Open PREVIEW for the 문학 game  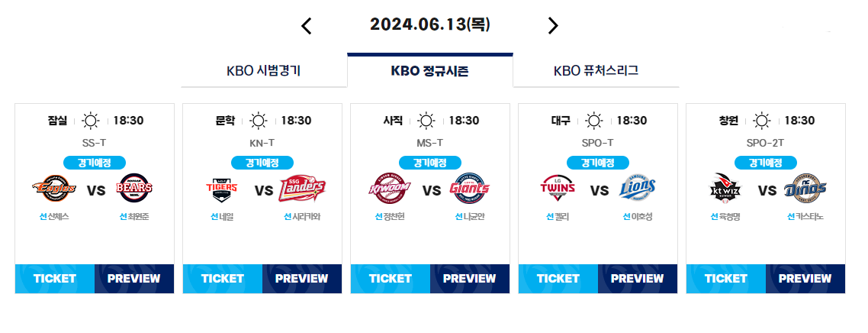(x=302, y=279)
